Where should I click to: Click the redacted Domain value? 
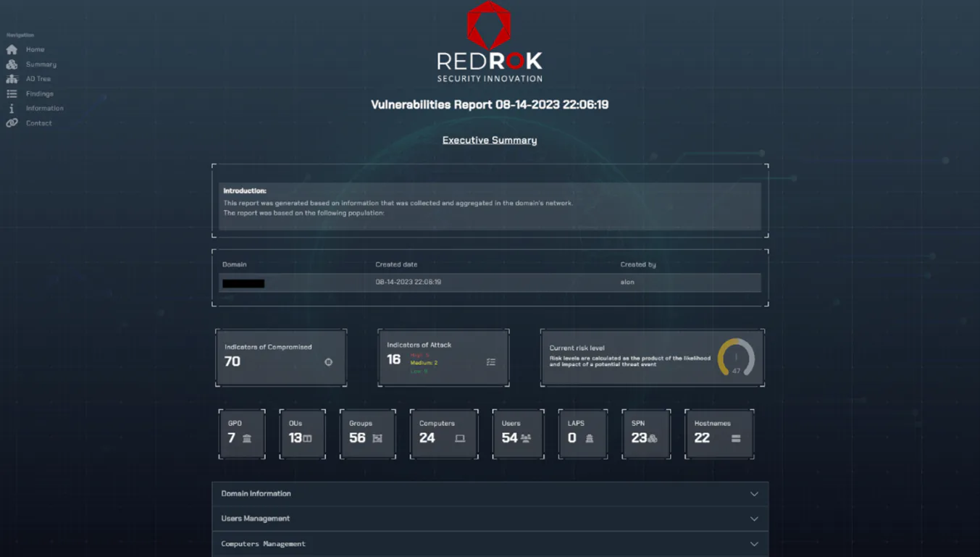[x=243, y=283]
